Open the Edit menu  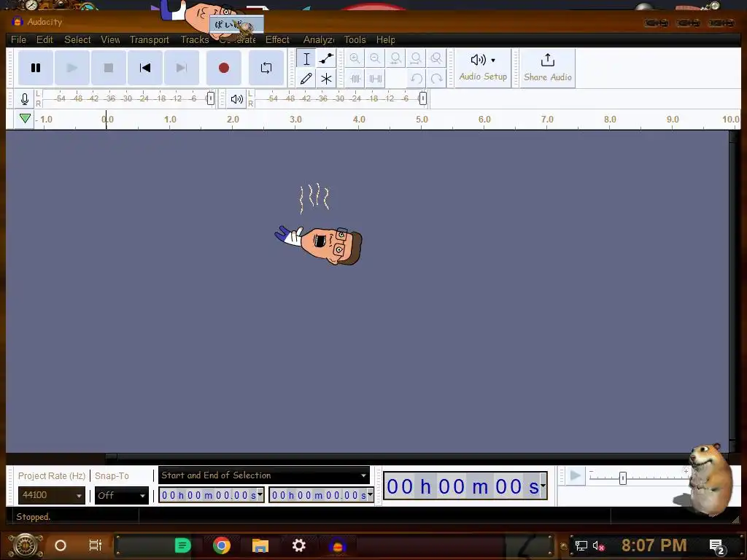(44, 39)
